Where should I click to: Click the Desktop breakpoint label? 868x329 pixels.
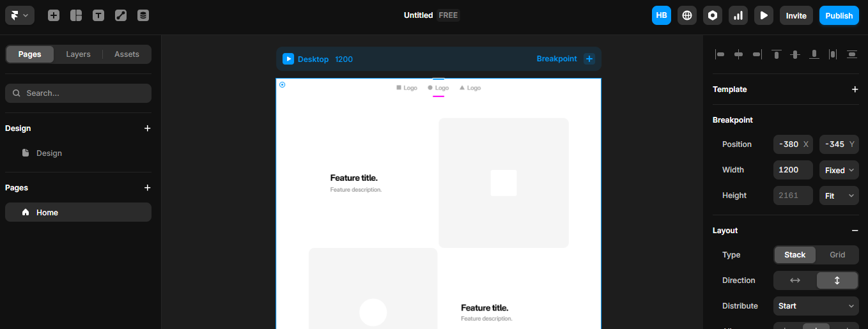click(x=313, y=59)
